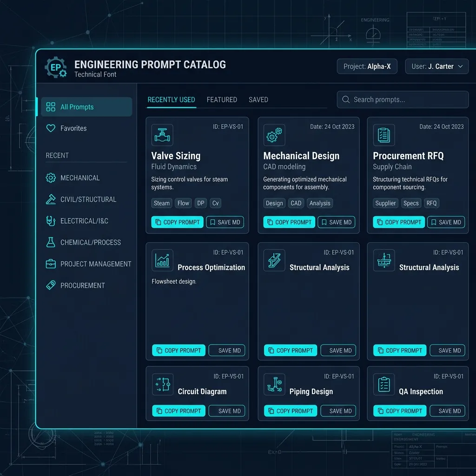Select the Mechanical gear icon in sidebar
476x476 pixels.
tap(51, 178)
